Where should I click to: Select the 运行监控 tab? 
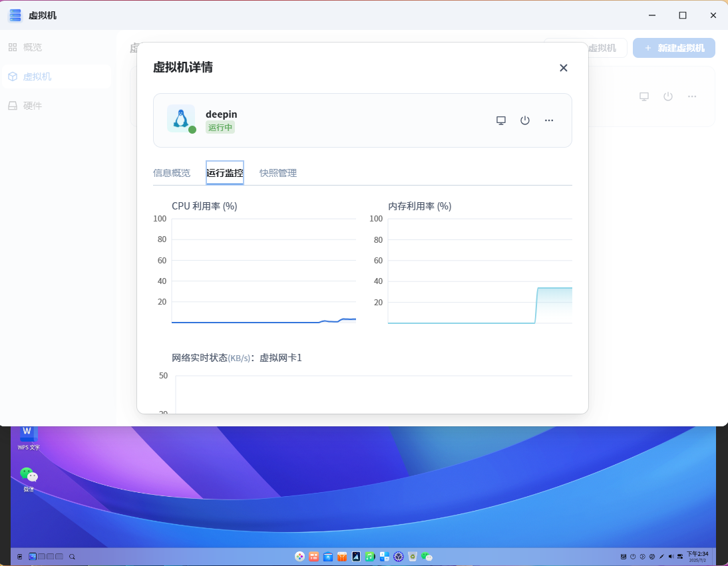coord(225,173)
